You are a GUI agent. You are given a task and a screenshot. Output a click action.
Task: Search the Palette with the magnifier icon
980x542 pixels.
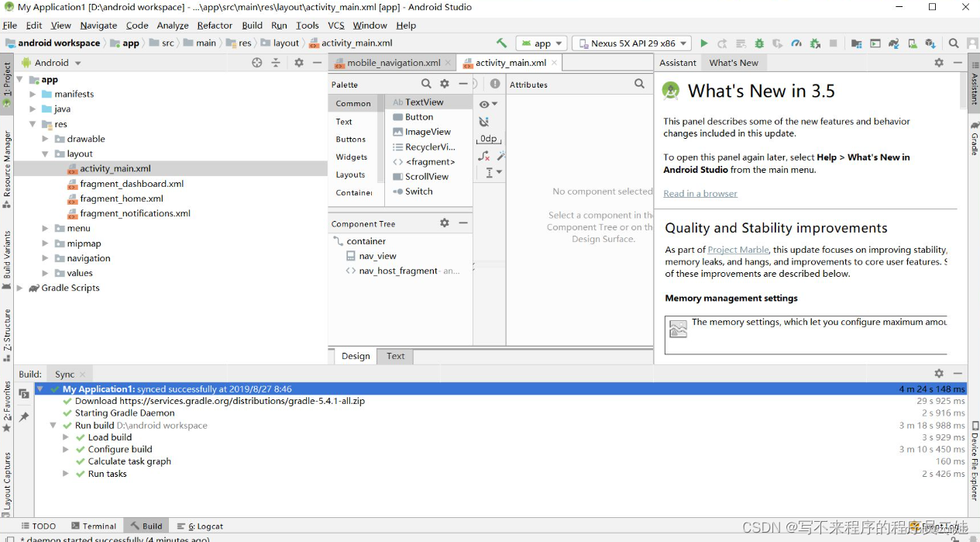point(426,84)
